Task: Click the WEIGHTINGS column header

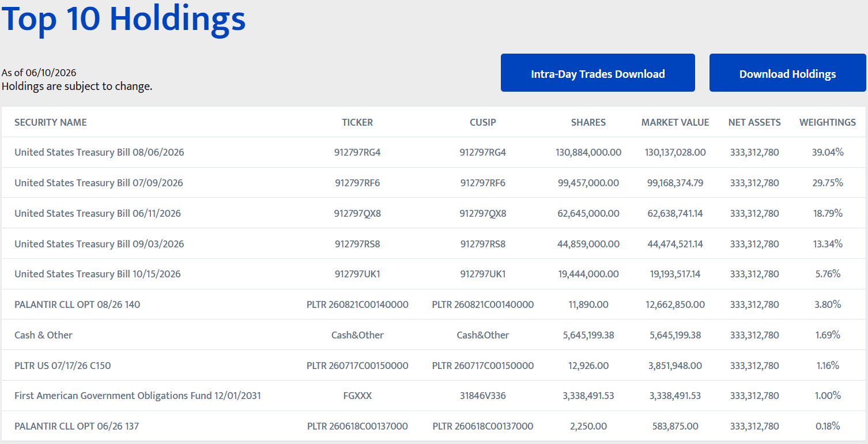Action: tap(828, 122)
